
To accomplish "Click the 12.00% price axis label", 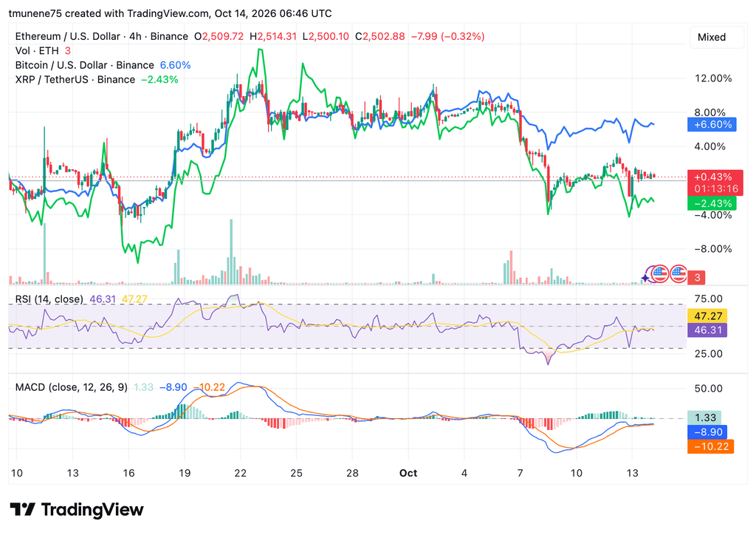I will [x=713, y=78].
